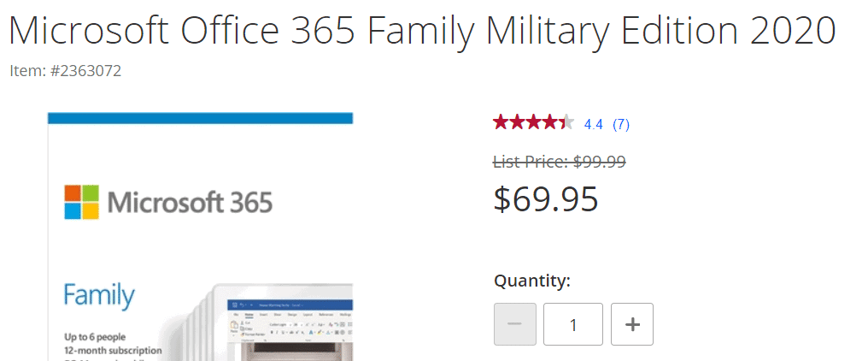
Task: Open the (7) reviews count link
Action: point(621,124)
